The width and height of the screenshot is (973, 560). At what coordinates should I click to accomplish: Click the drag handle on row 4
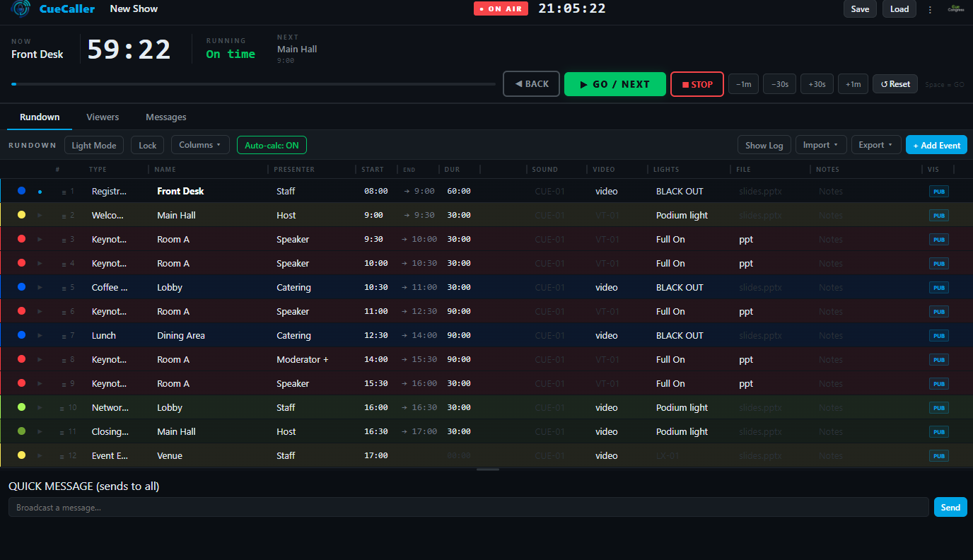[64, 264]
